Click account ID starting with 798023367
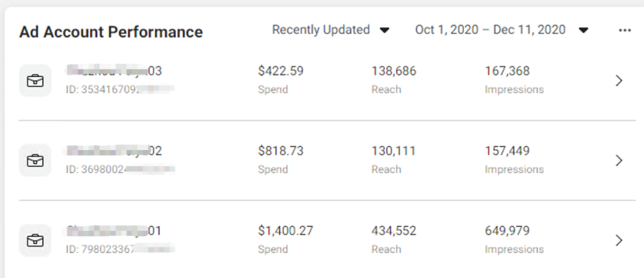 pyautogui.click(x=120, y=249)
